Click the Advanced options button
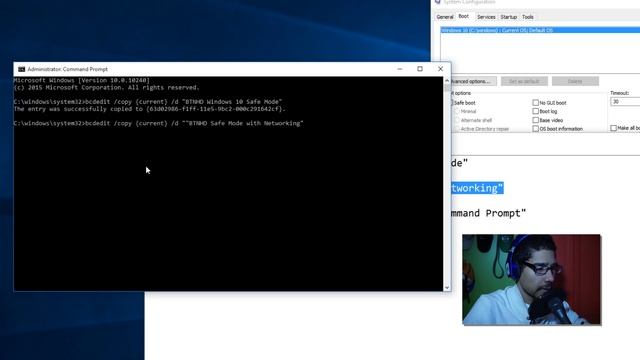640x360 pixels. pos(473,81)
